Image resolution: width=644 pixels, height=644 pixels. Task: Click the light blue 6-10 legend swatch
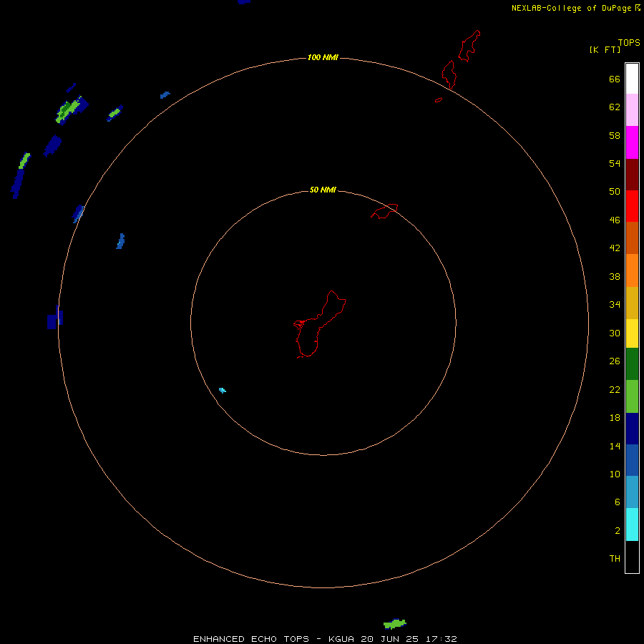click(x=632, y=492)
